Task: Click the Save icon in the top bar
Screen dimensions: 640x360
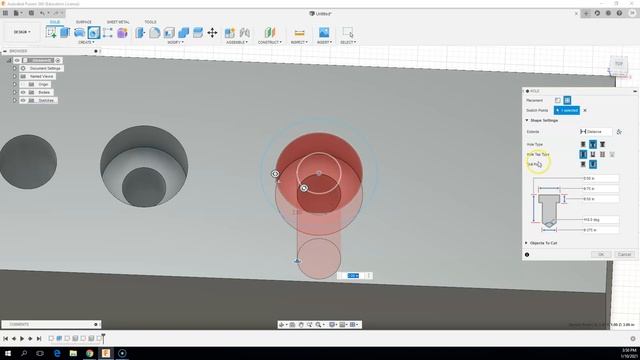Action: [x=31, y=13]
